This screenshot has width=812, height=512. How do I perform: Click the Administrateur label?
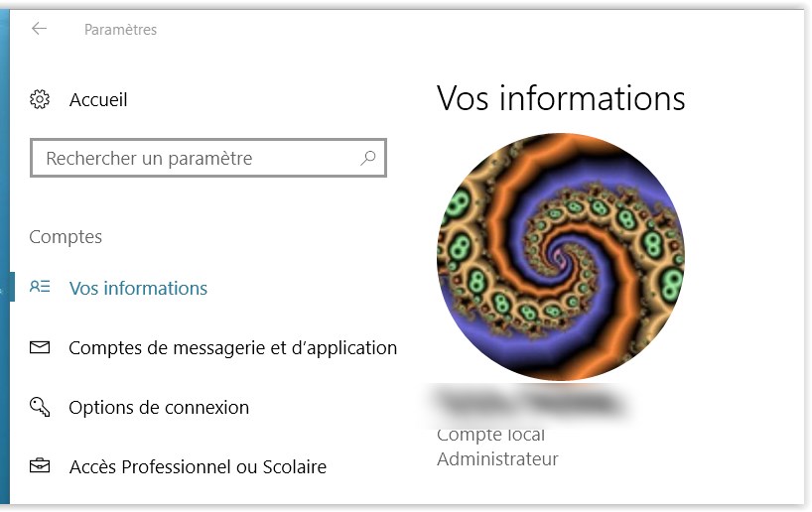coord(497,458)
